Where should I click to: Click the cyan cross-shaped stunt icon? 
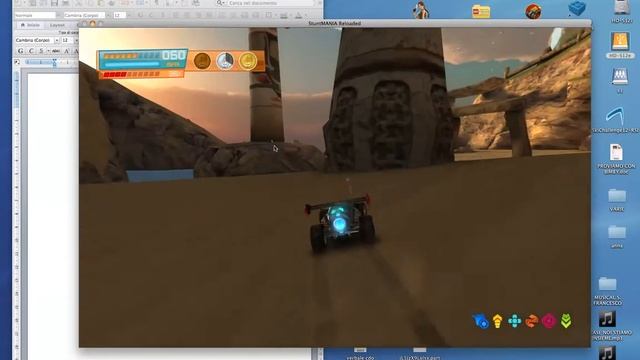(515, 321)
